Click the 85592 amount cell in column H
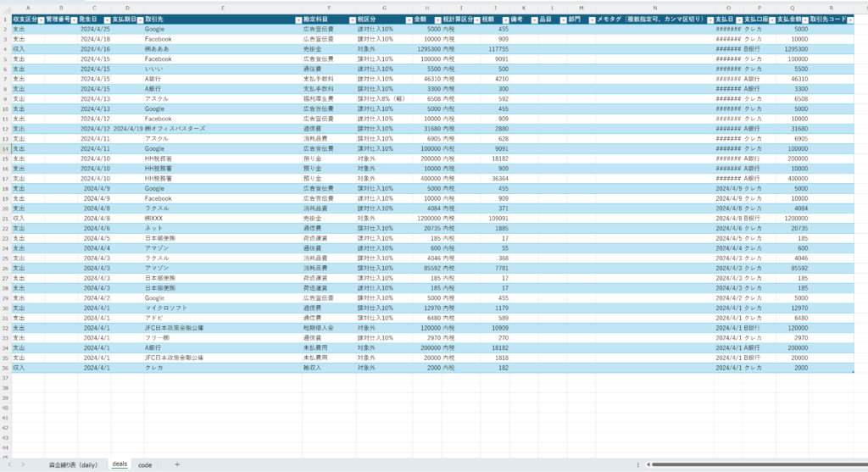 (x=427, y=269)
